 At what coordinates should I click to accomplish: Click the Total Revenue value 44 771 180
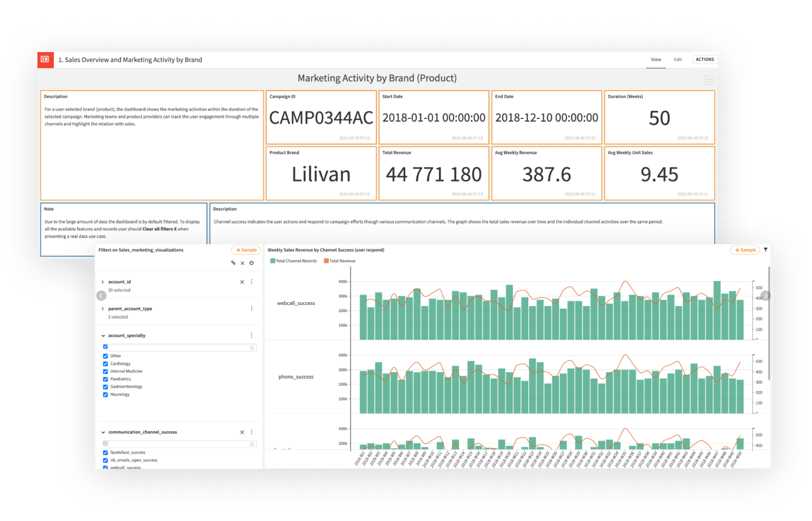click(x=434, y=174)
